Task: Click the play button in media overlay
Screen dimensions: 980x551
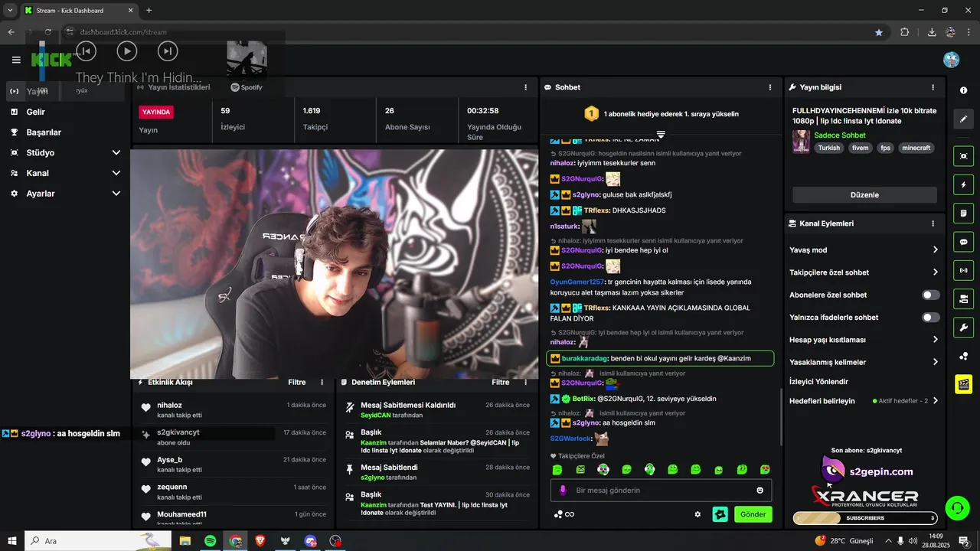Action: [x=126, y=51]
